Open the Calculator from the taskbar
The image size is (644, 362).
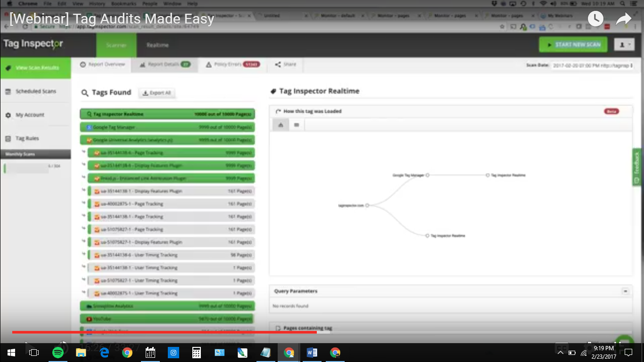click(x=197, y=353)
